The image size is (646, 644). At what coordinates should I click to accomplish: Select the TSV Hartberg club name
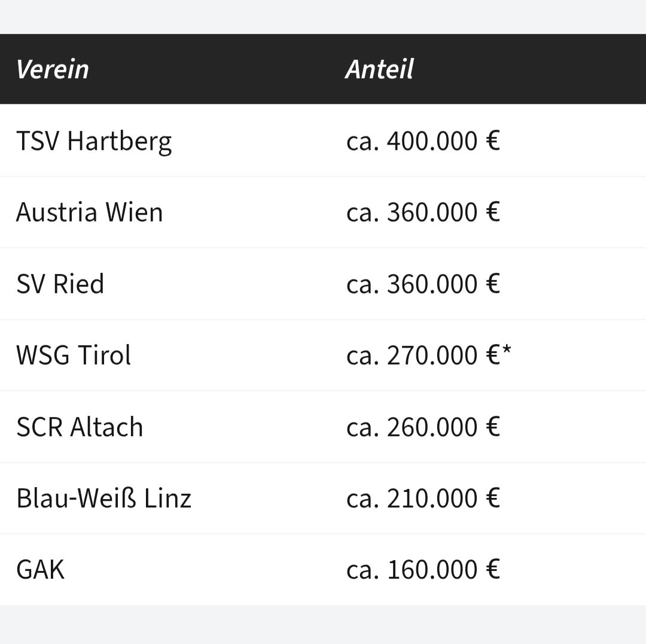(x=94, y=141)
